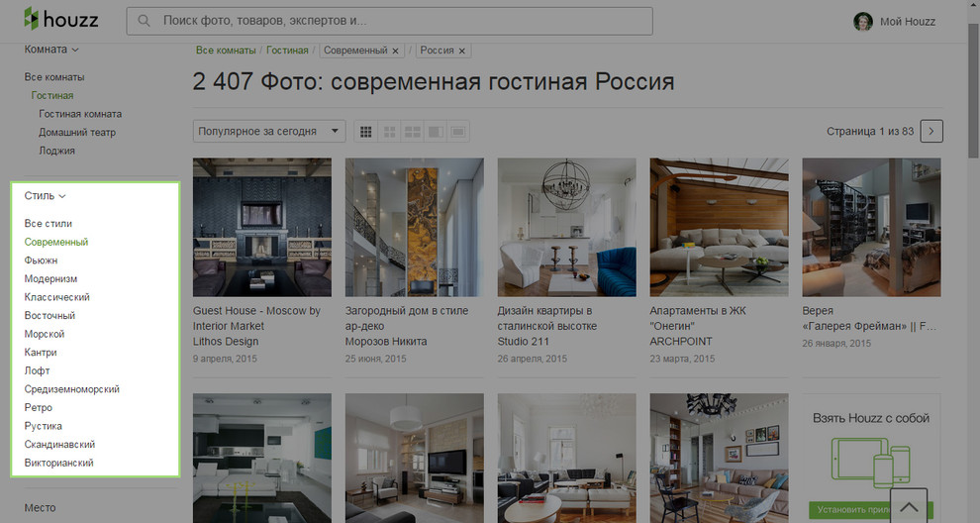Switch to the dense grid view icon
The height and width of the screenshot is (523, 980).
pos(365,132)
